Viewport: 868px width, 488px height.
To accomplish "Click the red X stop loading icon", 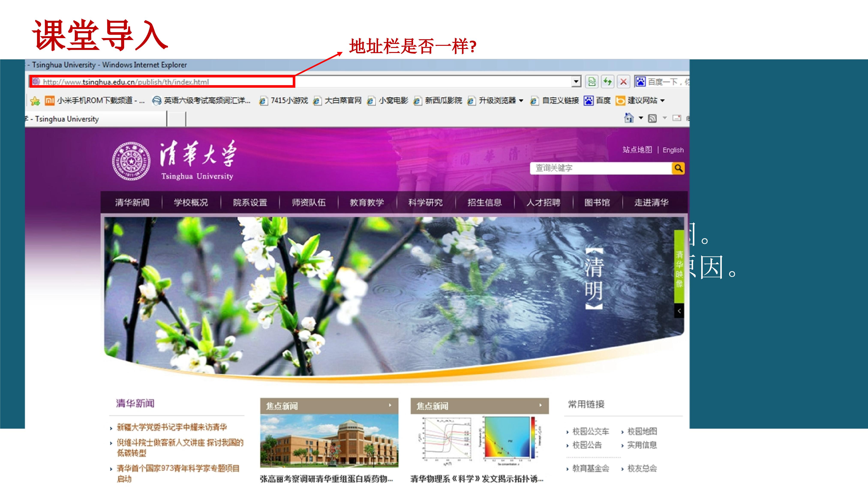I will [623, 81].
